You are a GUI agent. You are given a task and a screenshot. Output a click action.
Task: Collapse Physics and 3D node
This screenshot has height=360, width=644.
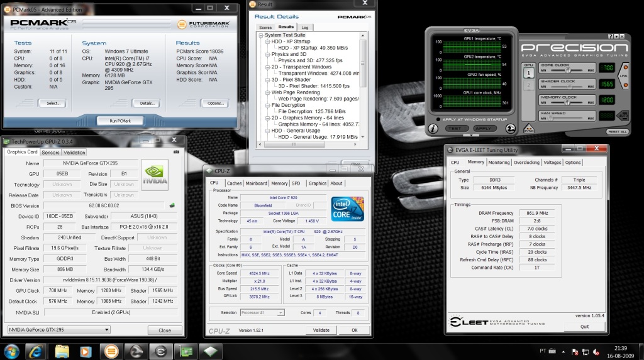coord(267,54)
